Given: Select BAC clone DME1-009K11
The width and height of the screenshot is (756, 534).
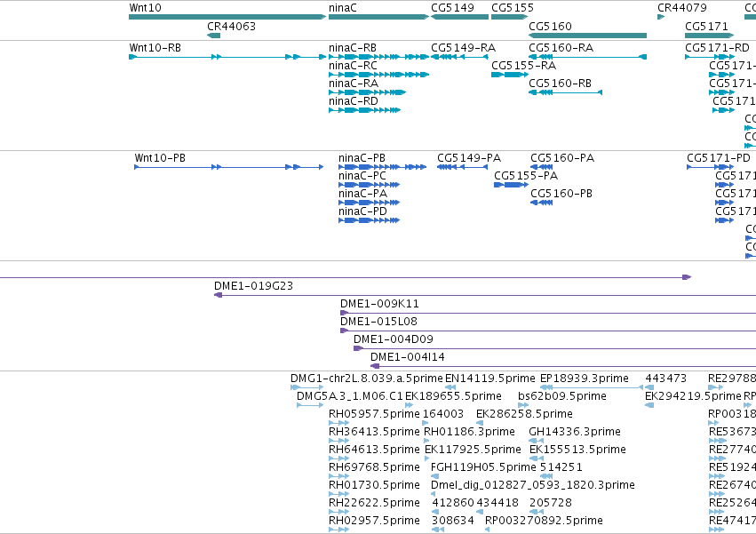Looking at the screenshot, I should (548, 313).
